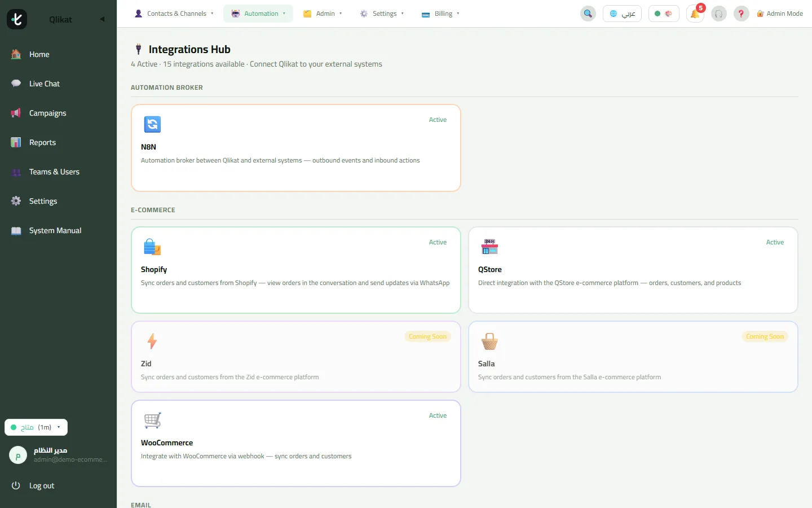
Task: Open the availability status dropdown (1m)
Action: point(36,427)
